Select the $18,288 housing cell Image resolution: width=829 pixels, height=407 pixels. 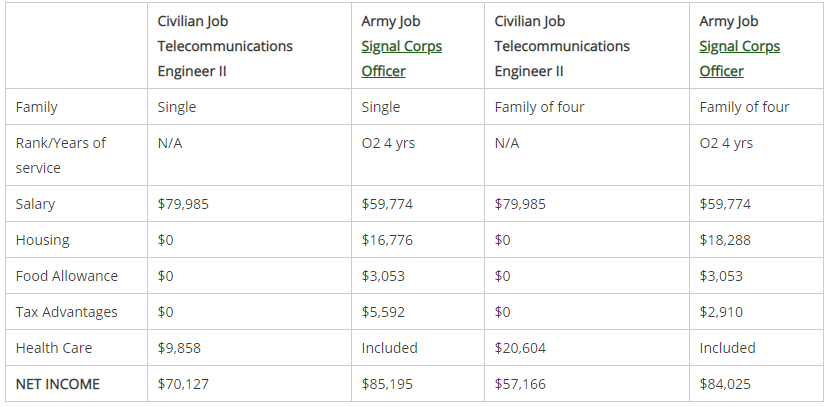coord(725,240)
